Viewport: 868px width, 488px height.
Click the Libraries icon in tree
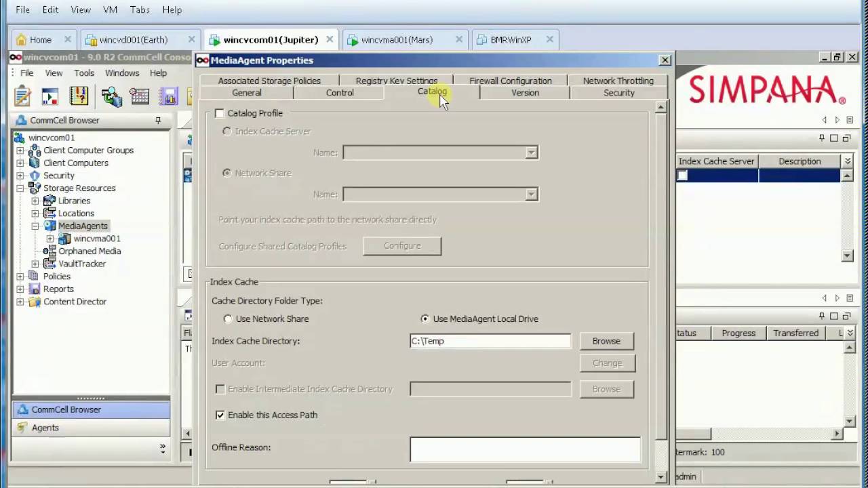pos(49,201)
